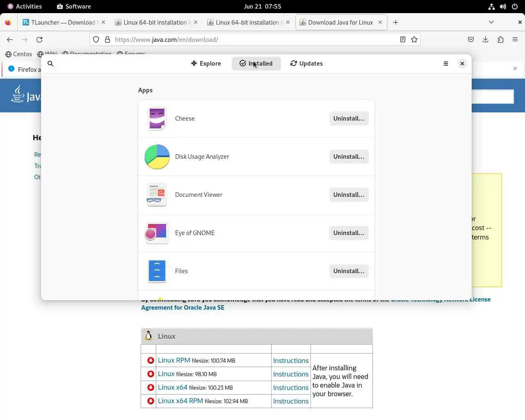Toggle reader view icon
Screen dimensions: 525x420
(x=403, y=39)
